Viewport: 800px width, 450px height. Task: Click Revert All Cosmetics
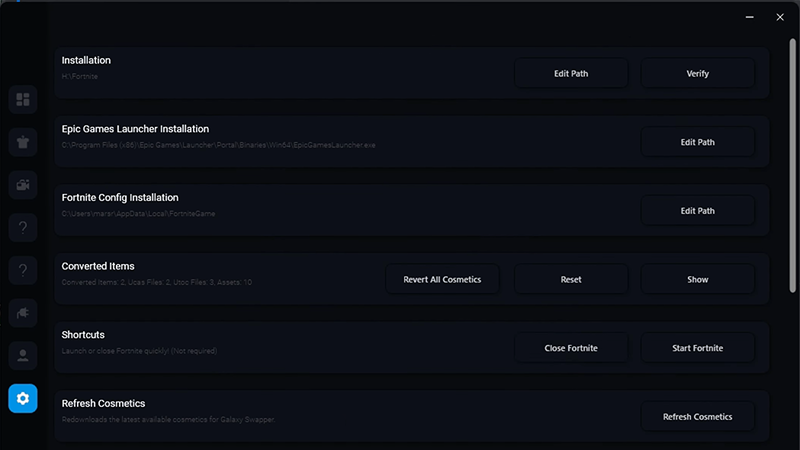pos(442,279)
